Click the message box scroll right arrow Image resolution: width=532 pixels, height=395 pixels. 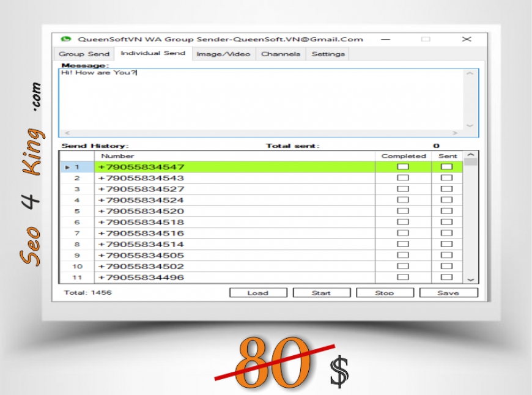click(x=456, y=133)
